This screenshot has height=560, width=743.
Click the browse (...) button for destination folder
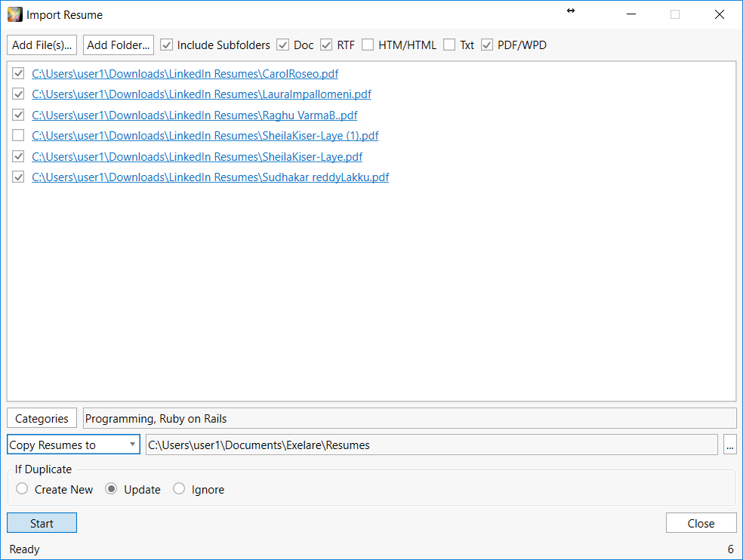pos(730,445)
